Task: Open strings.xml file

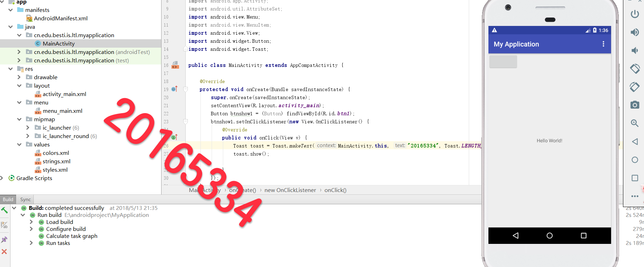Action: pos(56,161)
